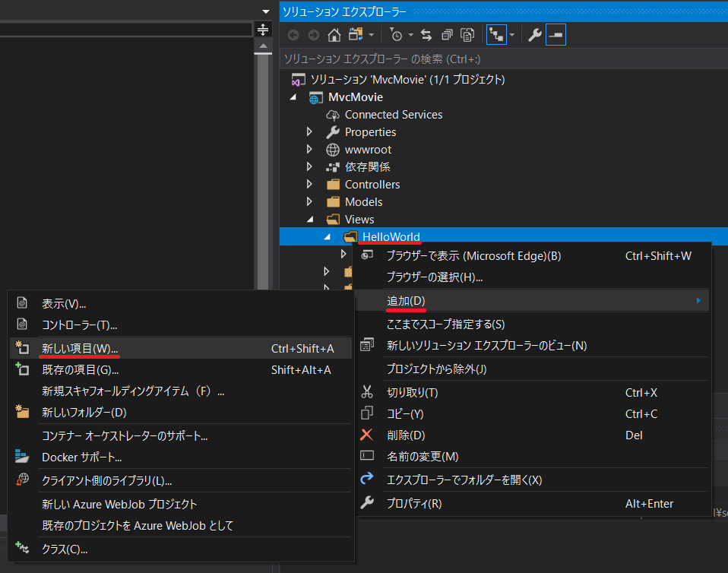The width and height of the screenshot is (728, 573).
Task: Choose ブラウザーの選択(H)...
Action: (x=533, y=277)
